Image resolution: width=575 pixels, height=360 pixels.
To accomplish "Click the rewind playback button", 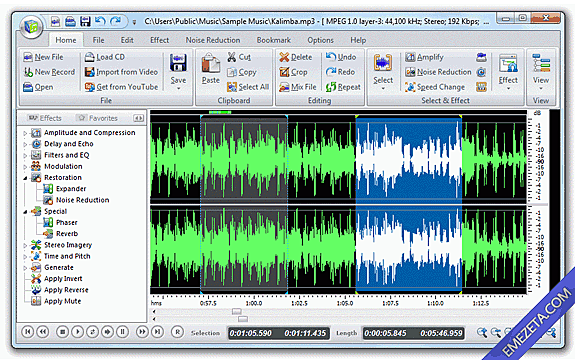I will click(x=43, y=332).
